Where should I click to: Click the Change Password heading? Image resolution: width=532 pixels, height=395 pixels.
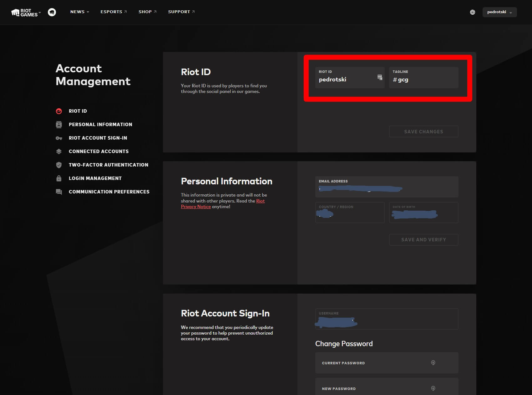pyautogui.click(x=344, y=344)
